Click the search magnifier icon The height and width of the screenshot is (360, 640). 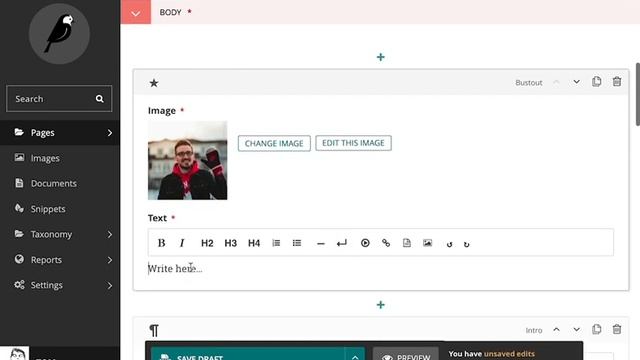tap(100, 99)
